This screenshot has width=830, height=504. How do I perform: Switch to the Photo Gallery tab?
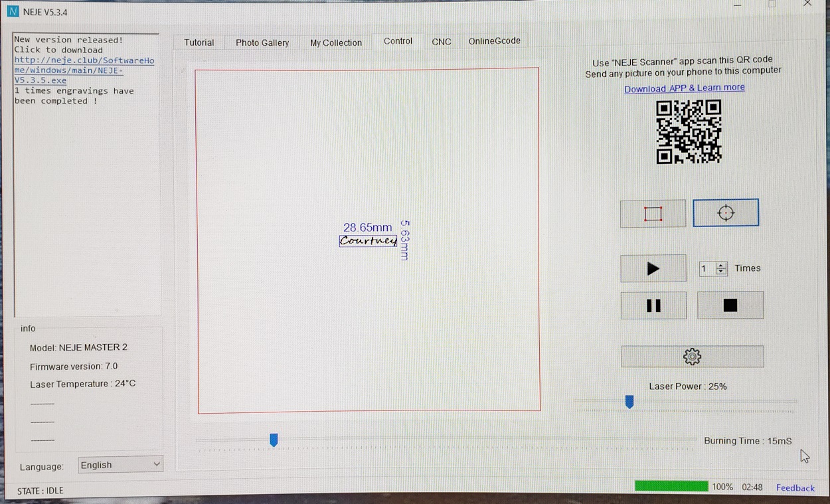pos(262,42)
